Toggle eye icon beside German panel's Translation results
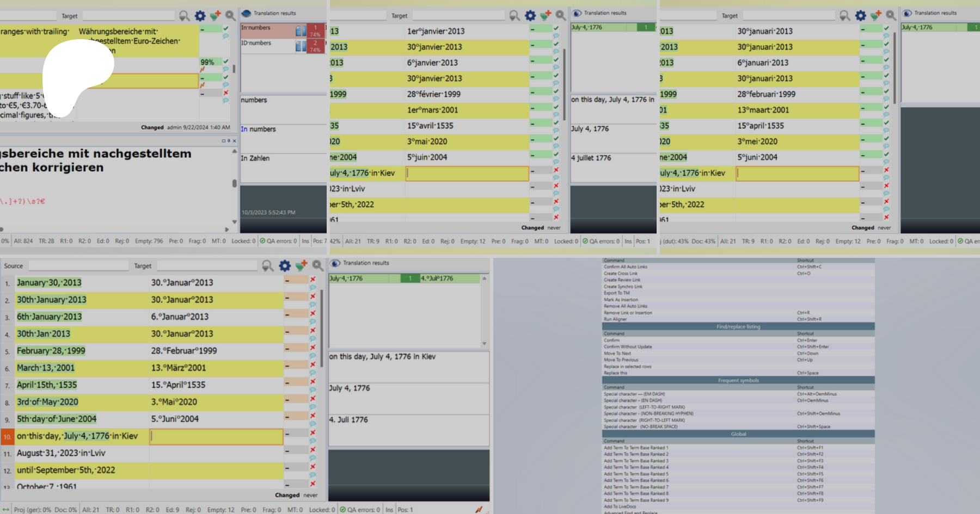 coord(335,263)
